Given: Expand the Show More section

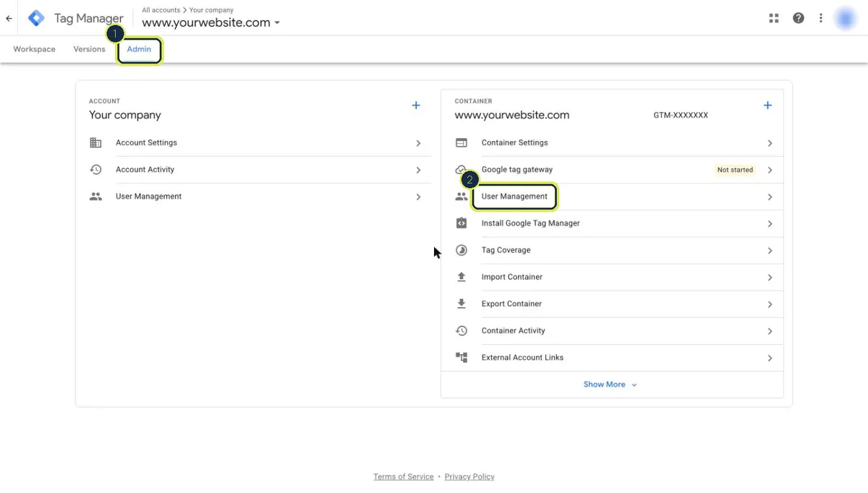Looking at the screenshot, I should [x=610, y=385].
